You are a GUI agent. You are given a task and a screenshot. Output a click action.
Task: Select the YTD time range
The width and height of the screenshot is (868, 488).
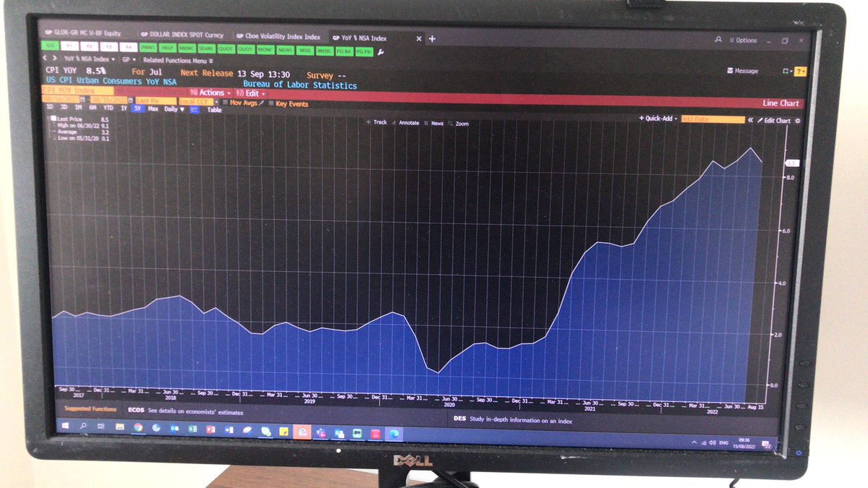click(x=108, y=108)
